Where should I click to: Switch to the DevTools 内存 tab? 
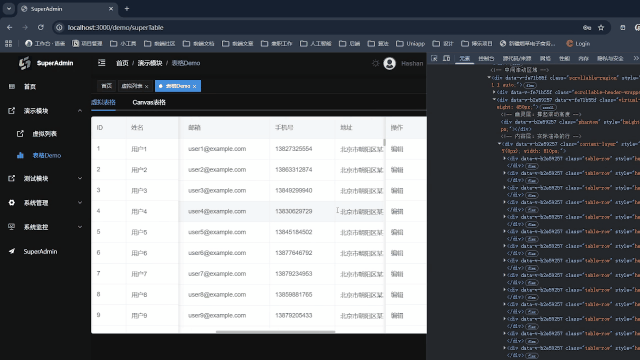tap(584, 59)
